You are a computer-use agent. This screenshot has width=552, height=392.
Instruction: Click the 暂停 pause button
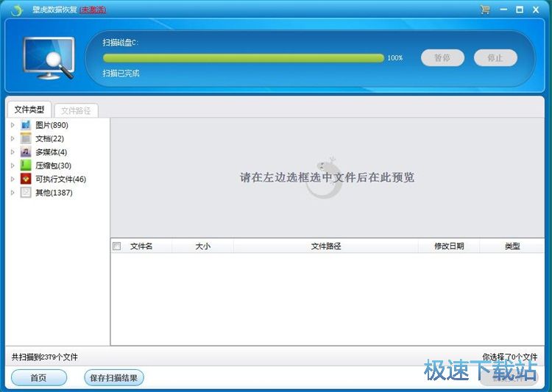pos(442,57)
